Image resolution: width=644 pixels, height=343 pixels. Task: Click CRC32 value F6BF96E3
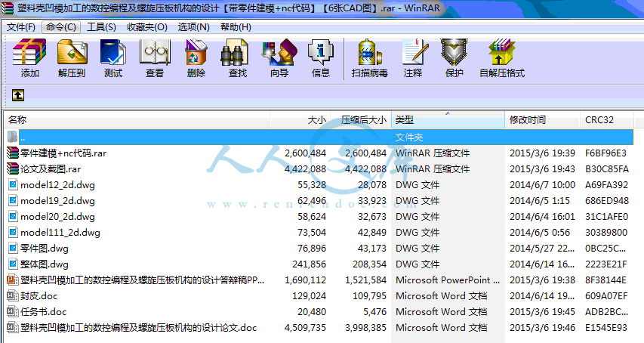[605, 153]
